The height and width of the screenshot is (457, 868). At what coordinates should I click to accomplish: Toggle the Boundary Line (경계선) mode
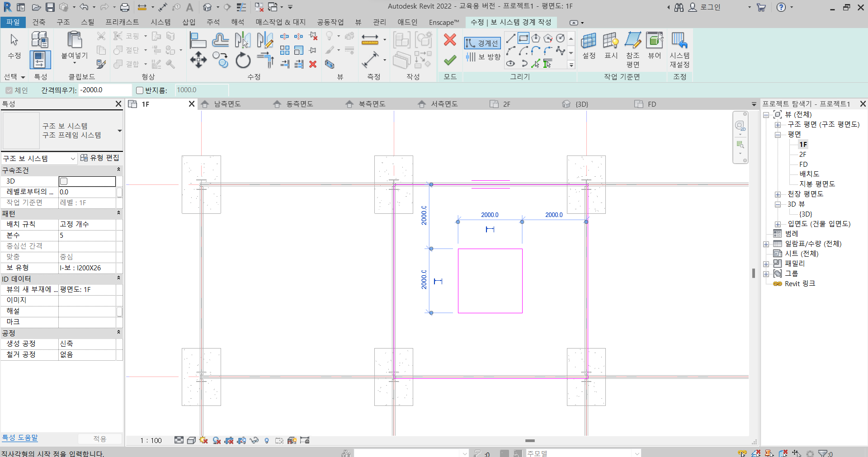(482, 43)
